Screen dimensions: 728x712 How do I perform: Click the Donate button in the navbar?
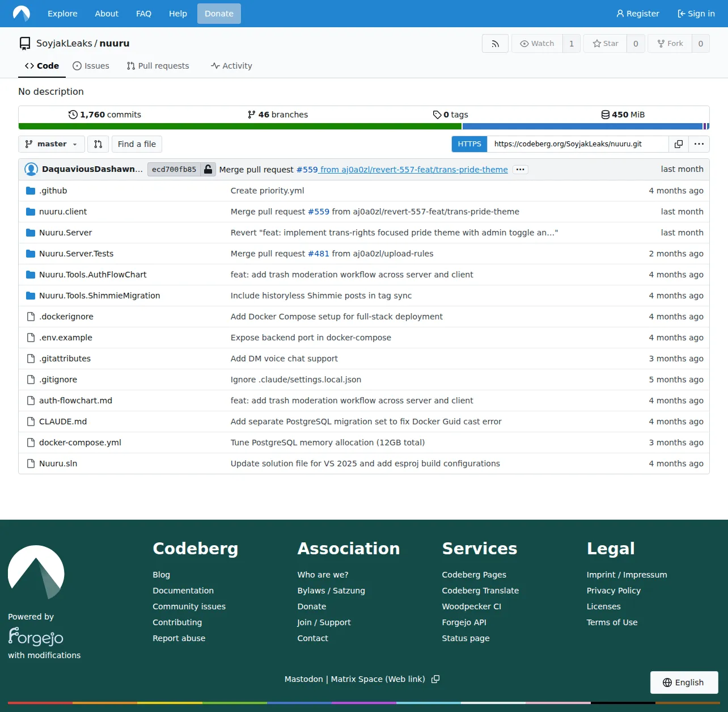[x=219, y=14]
